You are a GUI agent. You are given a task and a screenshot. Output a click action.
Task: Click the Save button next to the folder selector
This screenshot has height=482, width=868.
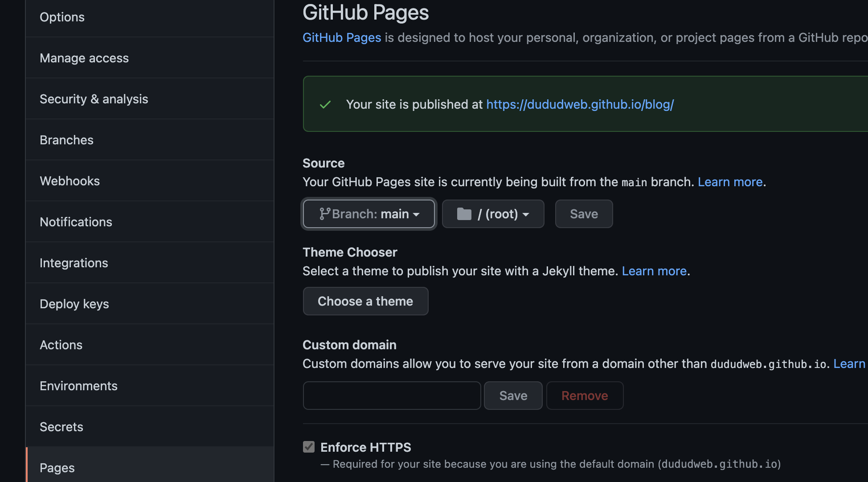click(584, 214)
